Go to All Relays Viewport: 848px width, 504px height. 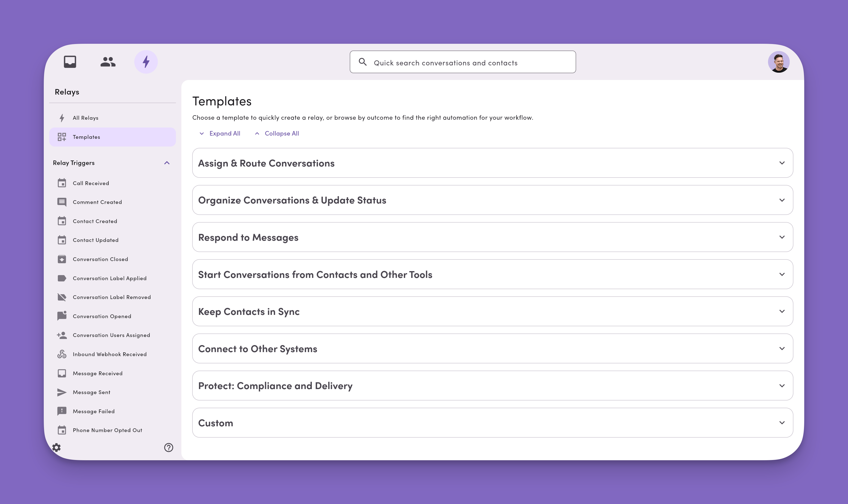(112, 118)
